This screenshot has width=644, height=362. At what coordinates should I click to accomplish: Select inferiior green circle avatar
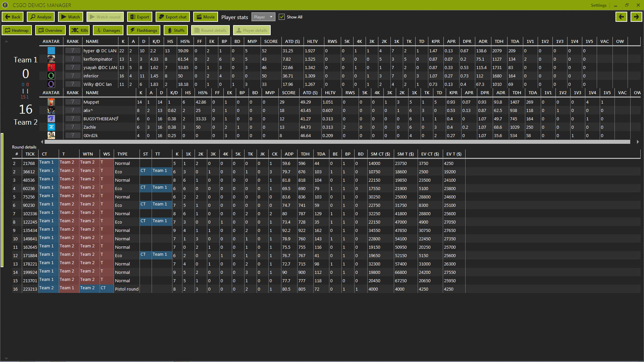[x=51, y=76]
